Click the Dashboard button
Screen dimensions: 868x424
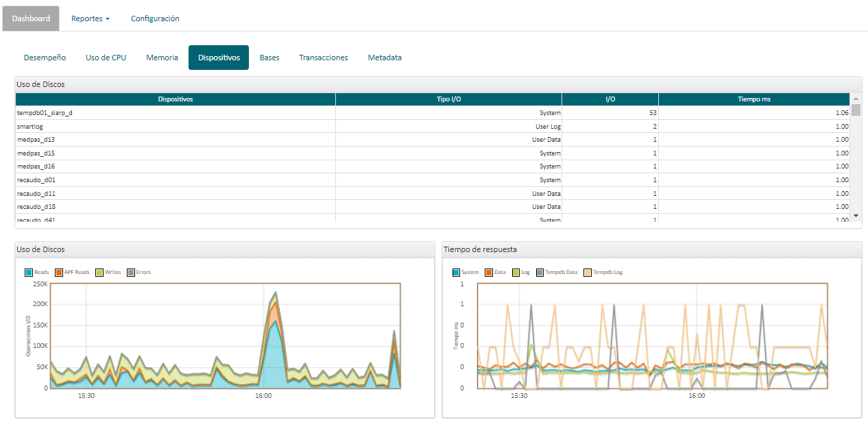(31, 18)
